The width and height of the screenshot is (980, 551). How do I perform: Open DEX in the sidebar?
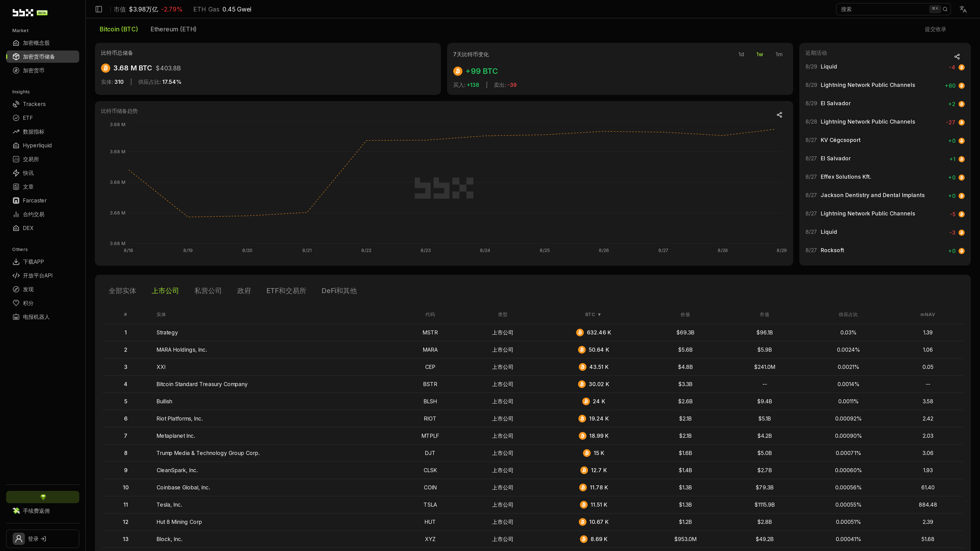(x=43, y=228)
